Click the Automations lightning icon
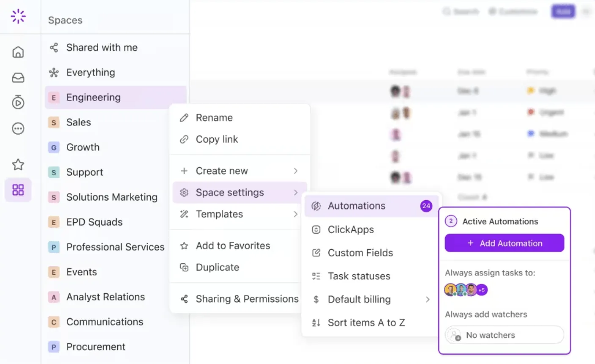The image size is (595, 364). (316, 206)
